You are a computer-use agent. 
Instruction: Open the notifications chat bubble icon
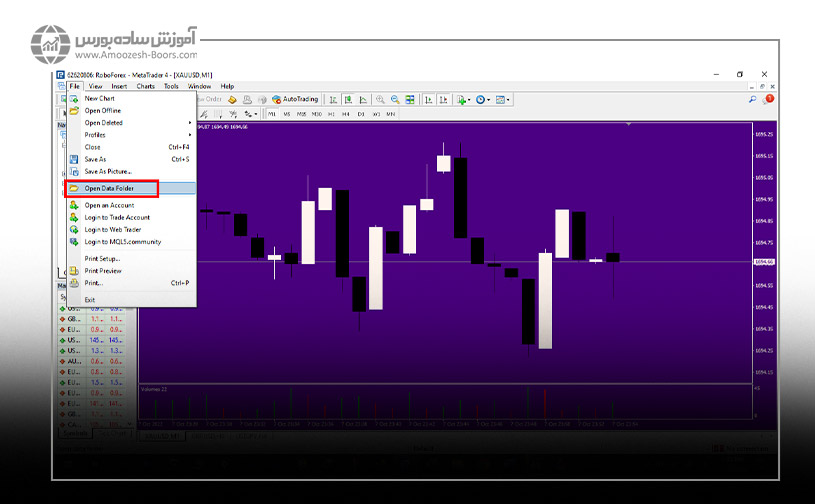[x=767, y=100]
